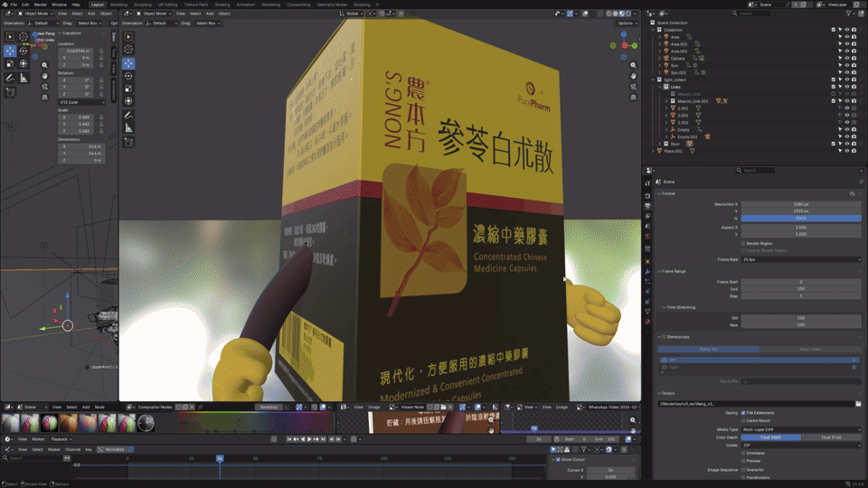Toggle visibility eye for Plane.002 in outliner

(847, 151)
